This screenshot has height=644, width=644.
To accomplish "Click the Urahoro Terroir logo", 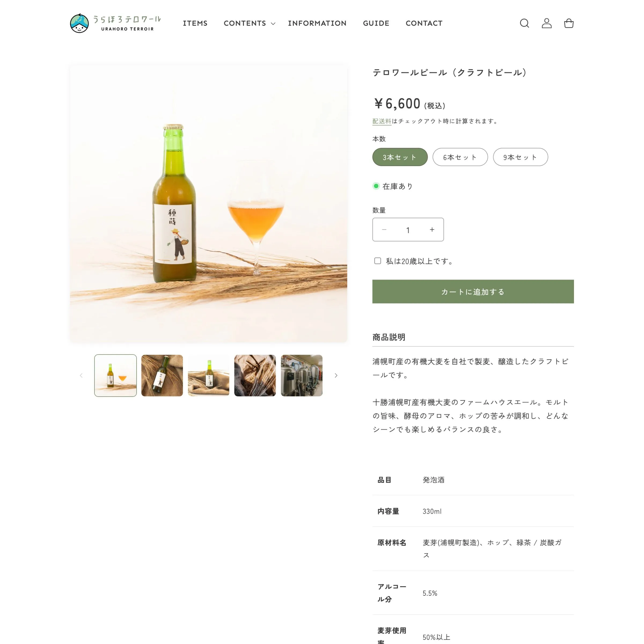I will pyautogui.click(x=115, y=23).
